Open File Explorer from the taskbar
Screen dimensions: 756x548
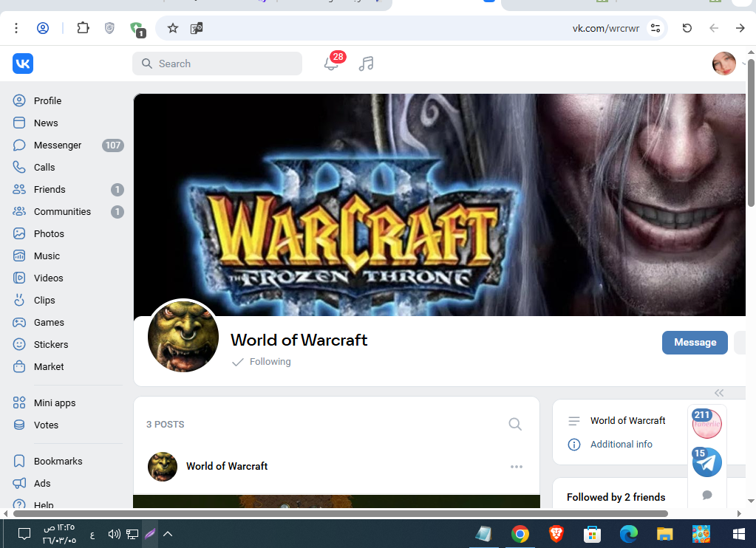664,534
